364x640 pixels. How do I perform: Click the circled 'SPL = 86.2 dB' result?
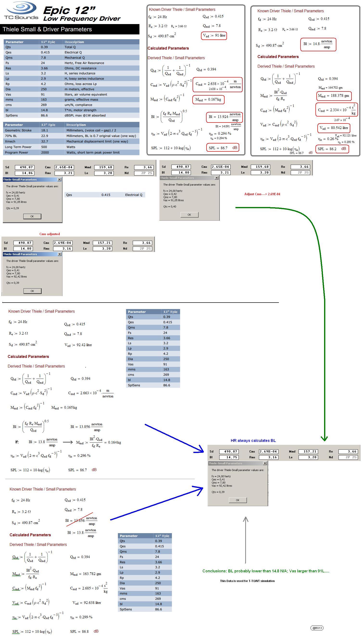click(x=332, y=149)
